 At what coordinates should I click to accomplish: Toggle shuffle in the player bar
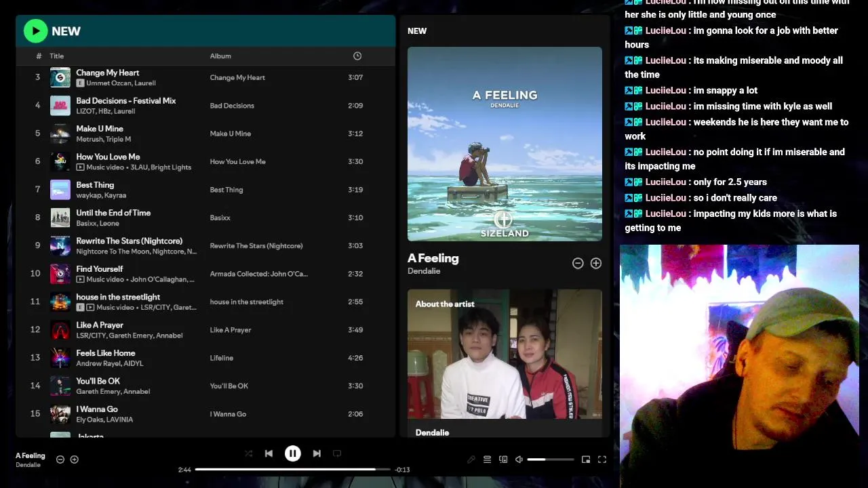click(x=248, y=453)
